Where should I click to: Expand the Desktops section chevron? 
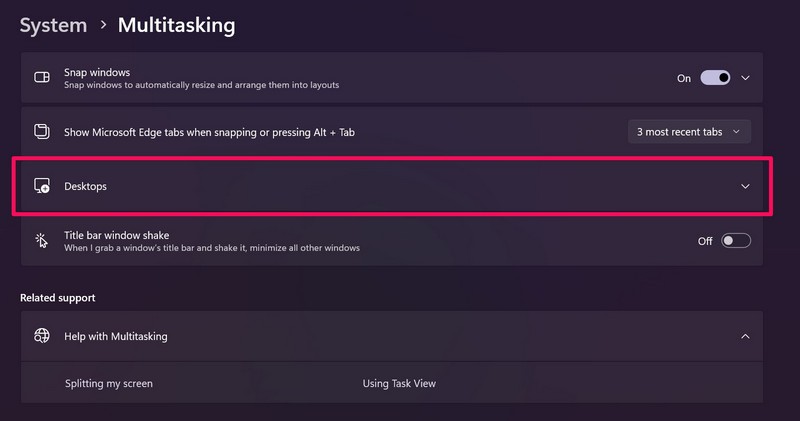(x=745, y=186)
